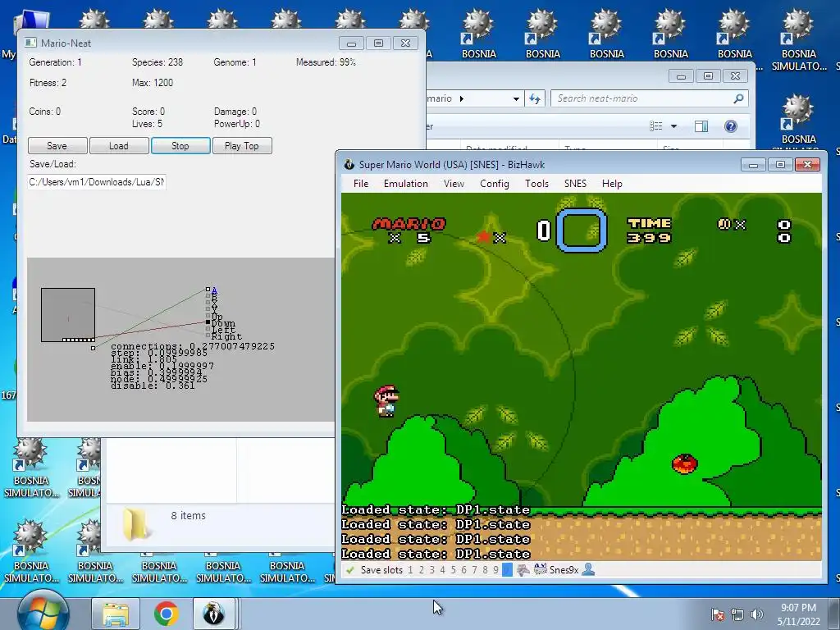Viewport: 840px width, 630px height.
Task: Click the Mario-Neat title bar text
Action: pyautogui.click(x=66, y=43)
